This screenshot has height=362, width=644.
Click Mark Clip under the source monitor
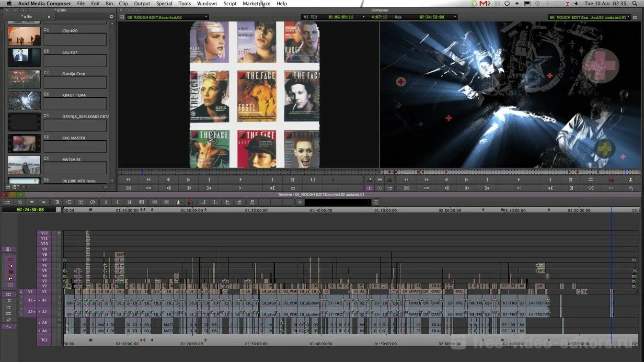[x=292, y=180]
